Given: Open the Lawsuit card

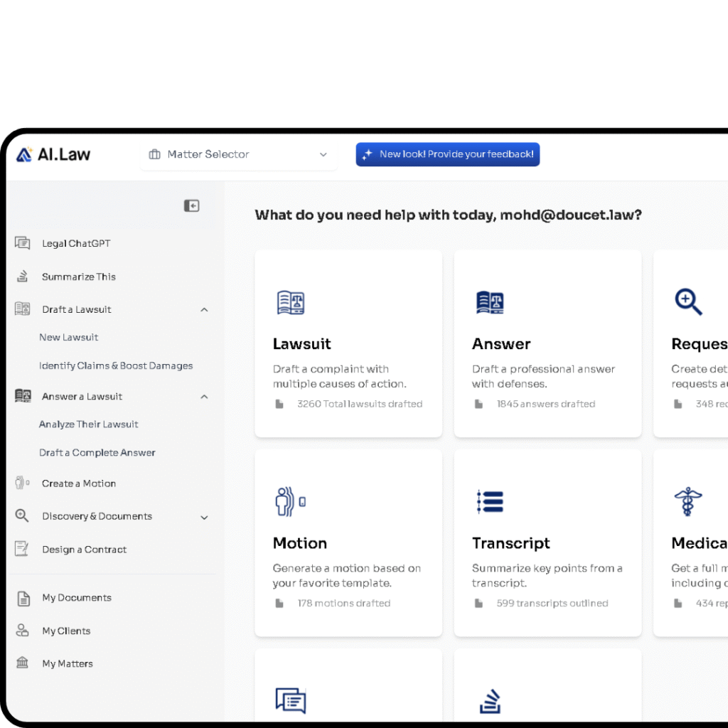Looking at the screenshot, I should click(x=348, y=343).
